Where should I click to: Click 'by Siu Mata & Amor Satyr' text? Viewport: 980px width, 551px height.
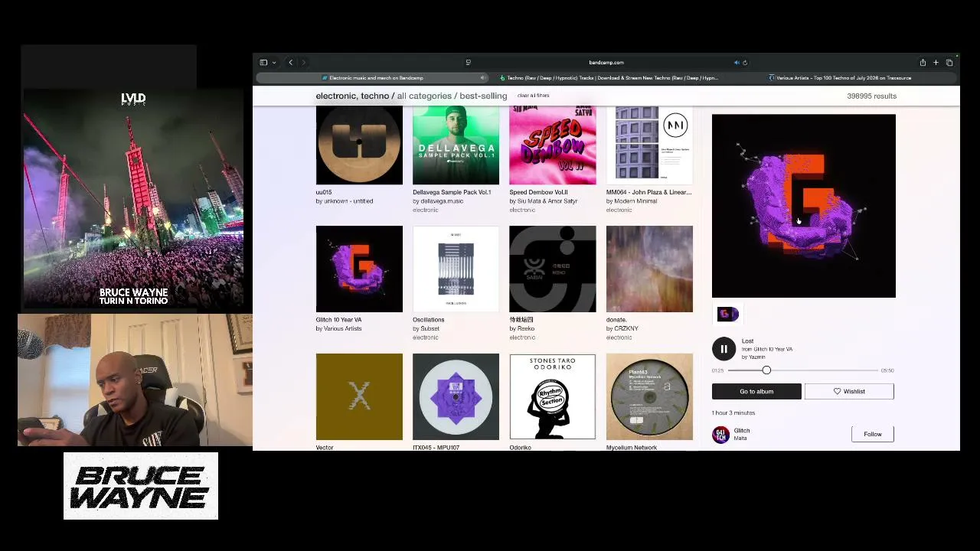(x=544, y=201)
